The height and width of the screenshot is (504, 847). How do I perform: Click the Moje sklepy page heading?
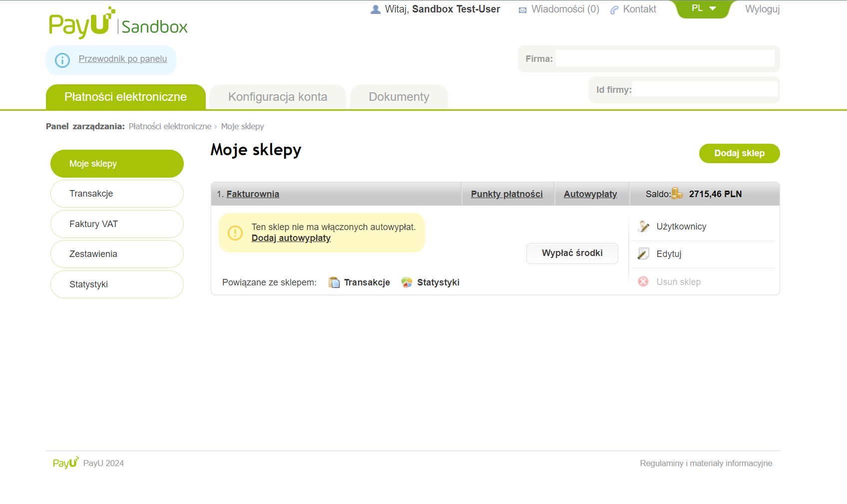(x=256, y=150)
